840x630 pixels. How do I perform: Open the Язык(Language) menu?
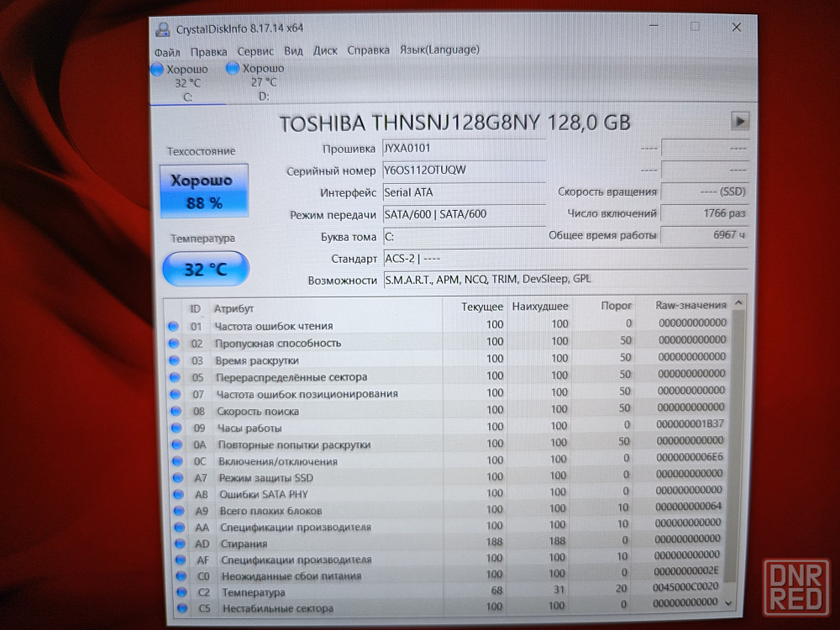439,50
